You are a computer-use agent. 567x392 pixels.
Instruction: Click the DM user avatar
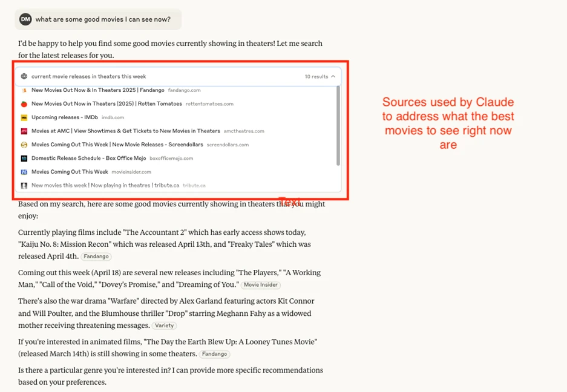point(25,19)
